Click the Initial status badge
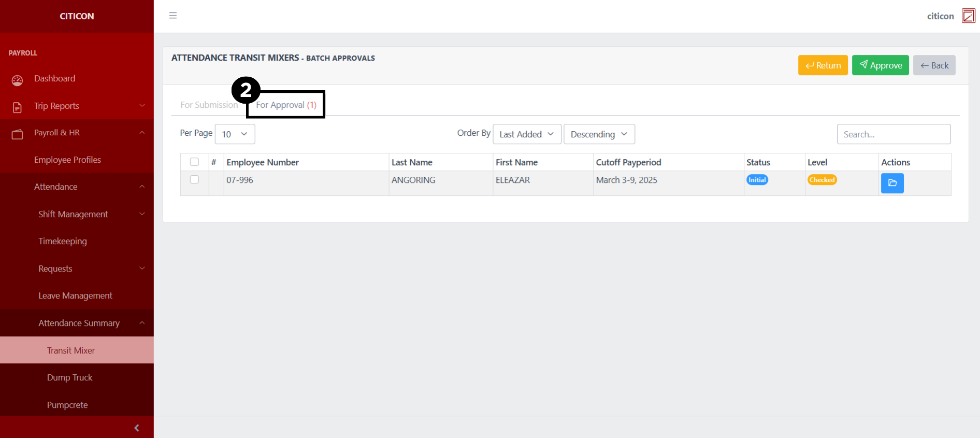Viewport: 980px width, 438px height. (757, 180)
